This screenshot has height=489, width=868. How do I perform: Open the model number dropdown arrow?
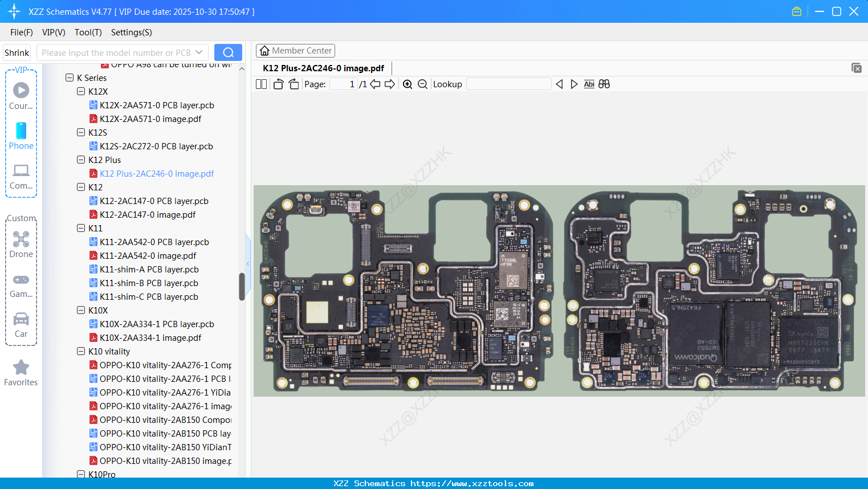pyautogui.click(x=198, y=52)
